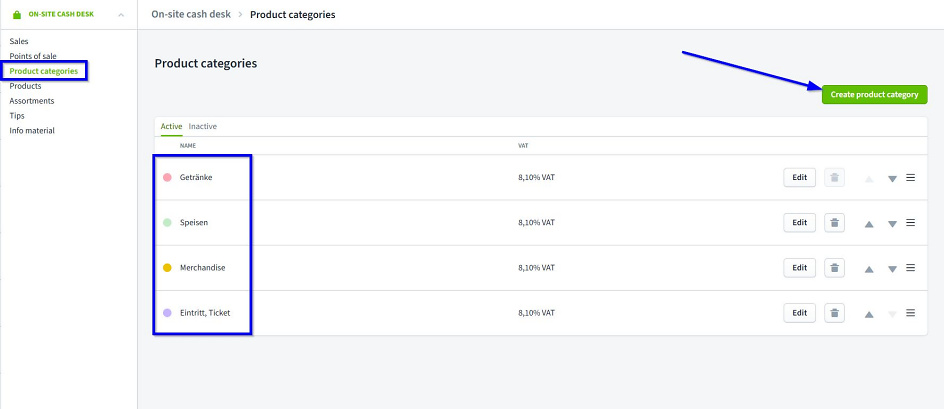Collapse the On-Site Cash Desk sidebar section

[x=121, y=14]
